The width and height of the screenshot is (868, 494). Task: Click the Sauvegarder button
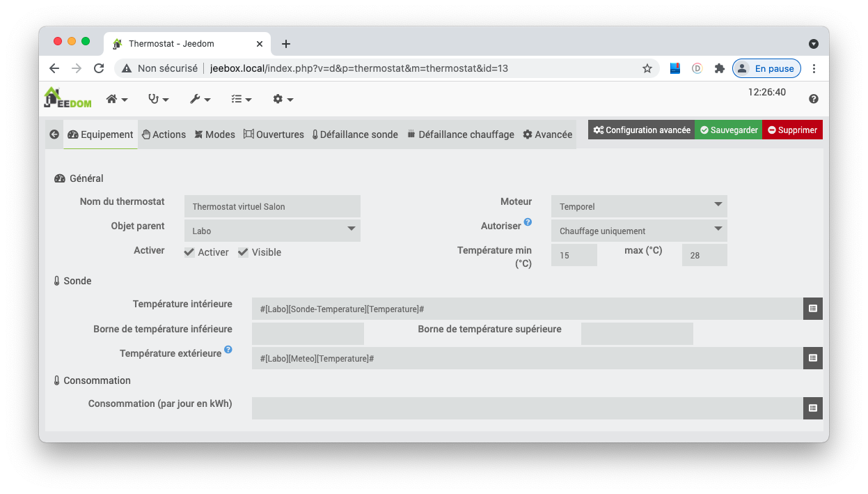tap(728, 130)
